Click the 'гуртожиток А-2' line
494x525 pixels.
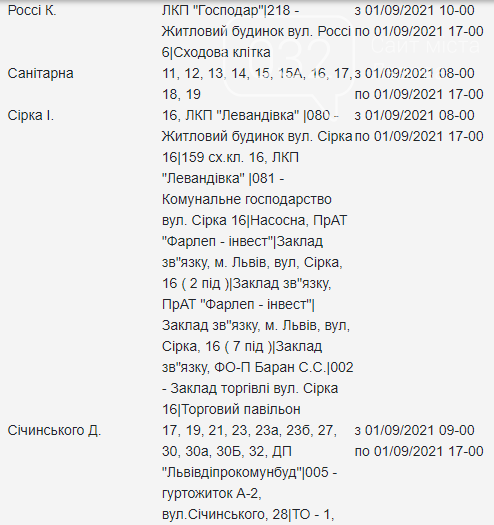coord(212,493)
